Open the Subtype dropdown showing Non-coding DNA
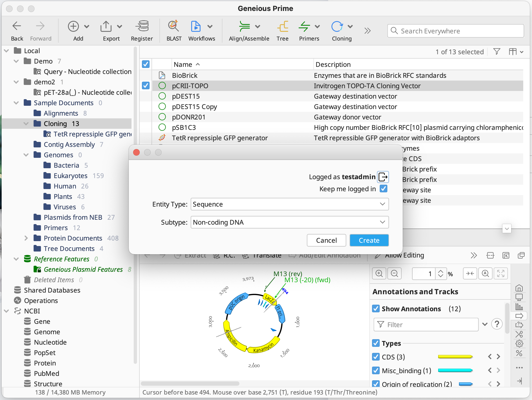Image resolution: width=532 pixels, height=400 pixels. coord(289,222)
